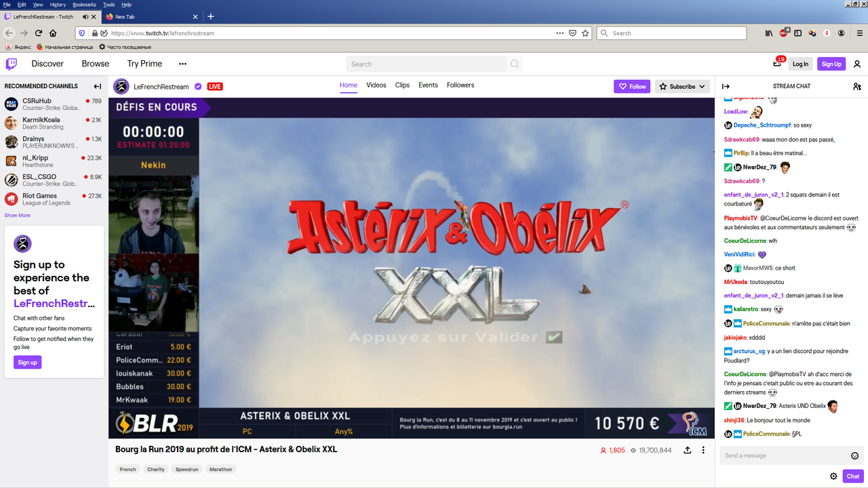Save to Pocket icon in address bar
Image resolution: width=868 pixels, height=488 pixels.
[x=572, y=33]
